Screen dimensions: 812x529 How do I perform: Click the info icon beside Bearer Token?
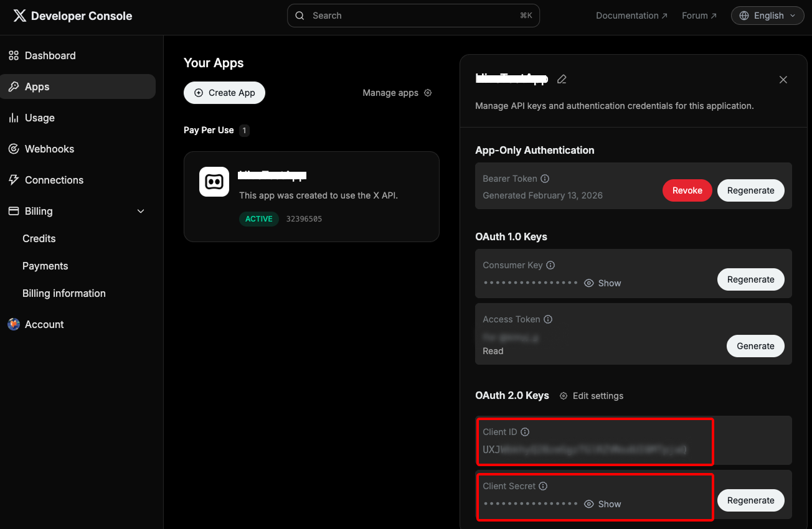(x=545, y=179)
